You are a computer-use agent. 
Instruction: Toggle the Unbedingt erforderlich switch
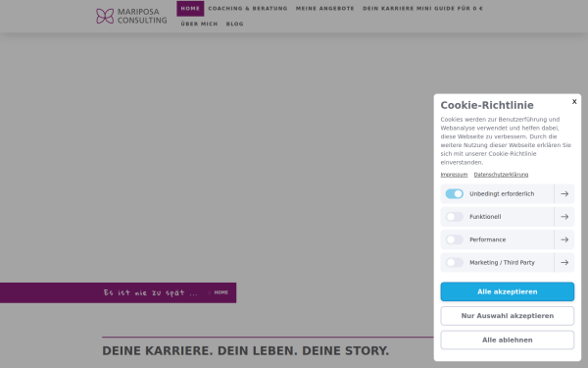click(454, 193)
